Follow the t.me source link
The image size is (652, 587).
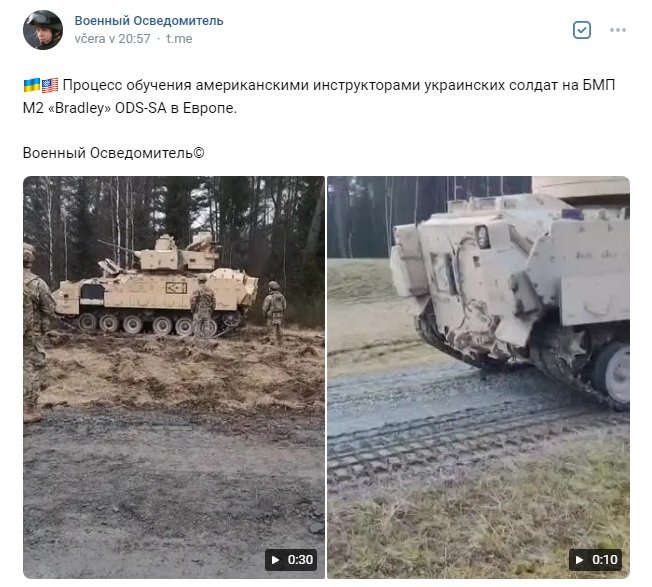pyautogui.click(x=179, y=39)
